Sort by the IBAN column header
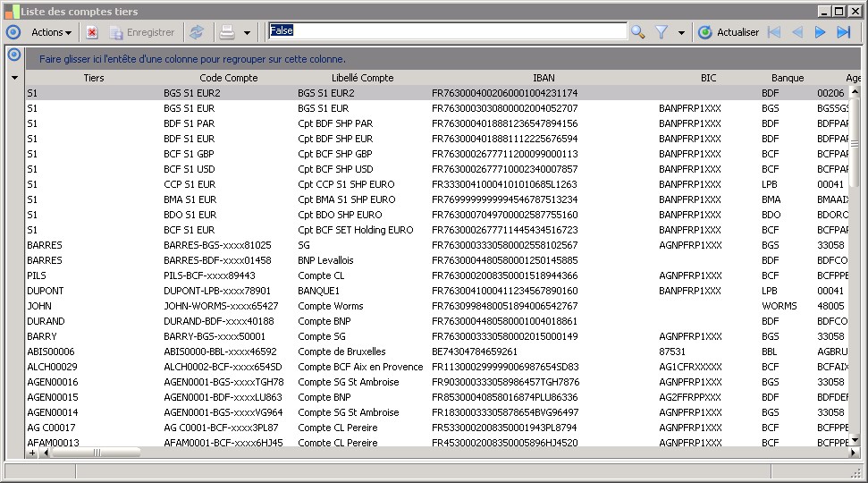The image size is (868, 483). tap(543, 78)
